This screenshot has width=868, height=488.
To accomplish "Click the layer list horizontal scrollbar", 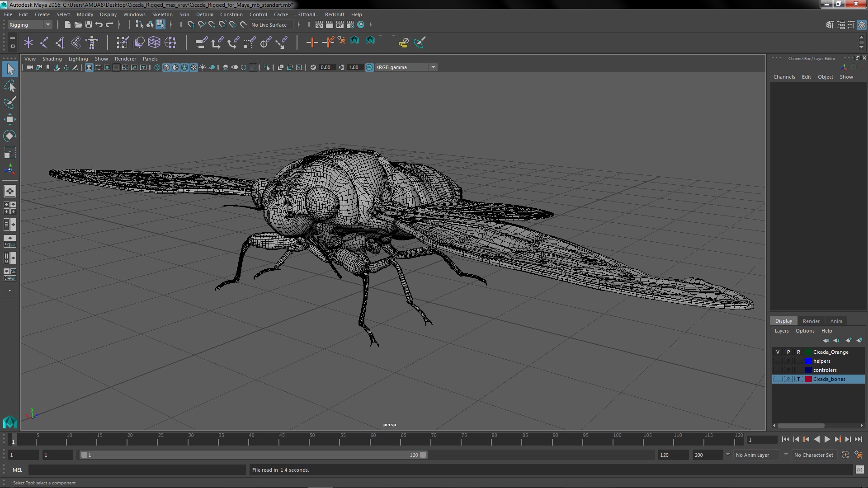I will click(801, 426).
